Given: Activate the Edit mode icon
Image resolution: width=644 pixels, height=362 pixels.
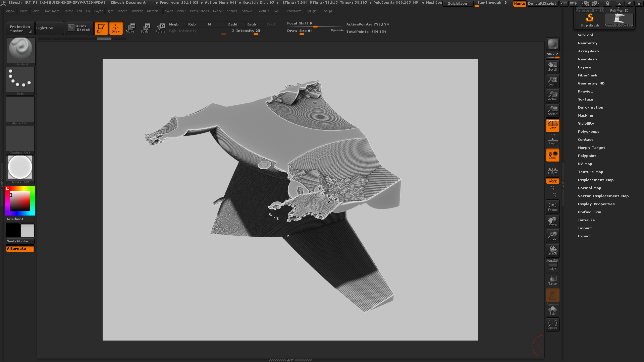Looking at the screenshot, I should click(x=101, y=28).
